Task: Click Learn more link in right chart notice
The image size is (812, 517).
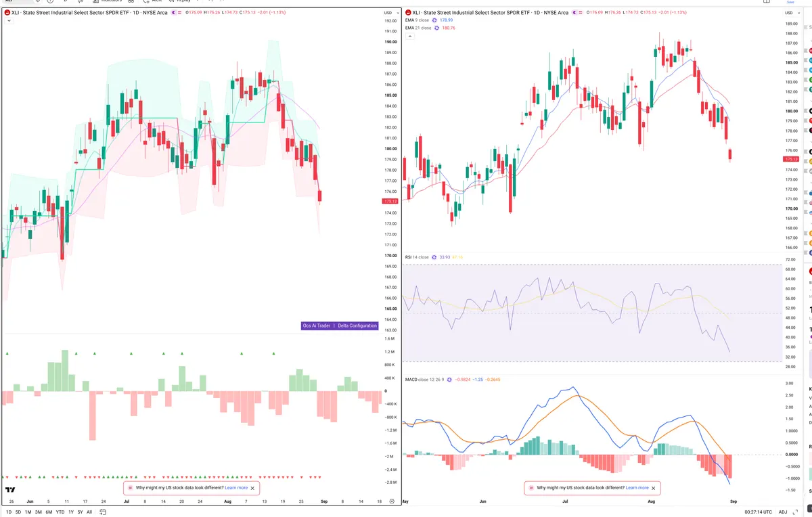Action: pyautogui.click(x=637, y=487)
